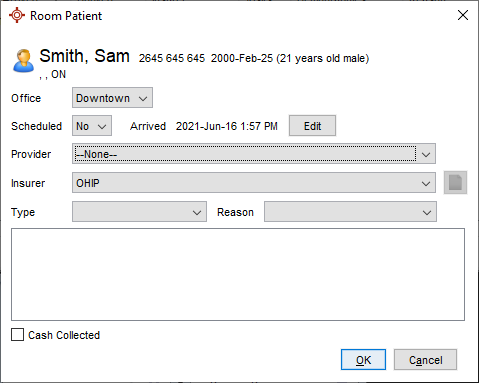Click the red target icon in title bar
479x383 pixels.
17,15
